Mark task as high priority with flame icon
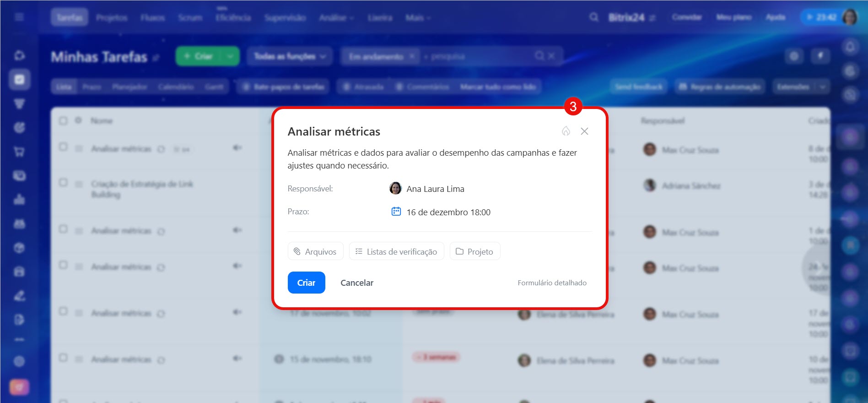Viewport: 868px width, 403px height. click(566, 131)
